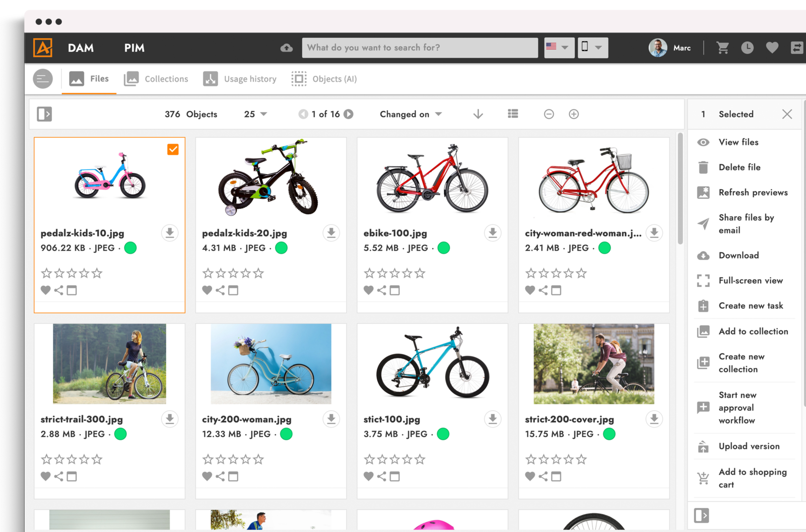Image resolution: width=806 pixels, height=532 pixels.
Task: Open recent history clock icon
Action: click(748, 48)
